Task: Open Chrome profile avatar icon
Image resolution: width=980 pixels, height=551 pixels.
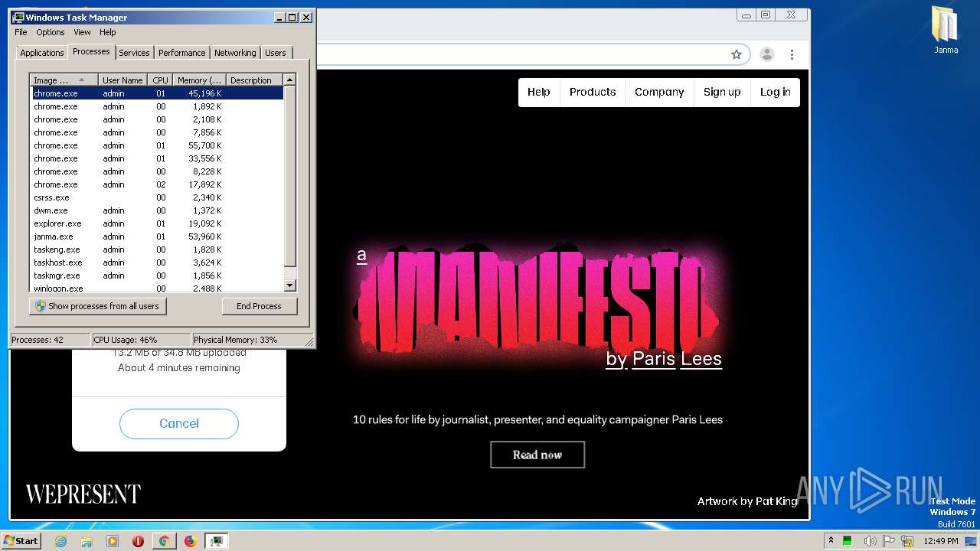Action: click(766, 54)
